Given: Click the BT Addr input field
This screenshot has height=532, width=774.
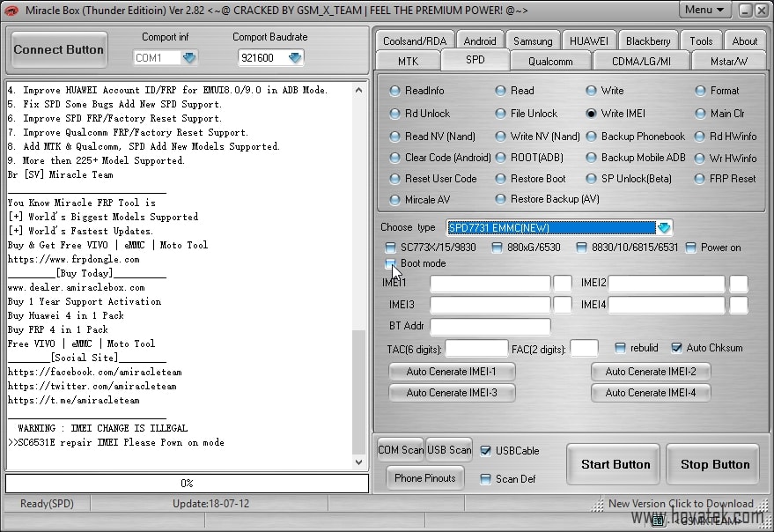Looking at the screenshot, I should tap(490, 327).
